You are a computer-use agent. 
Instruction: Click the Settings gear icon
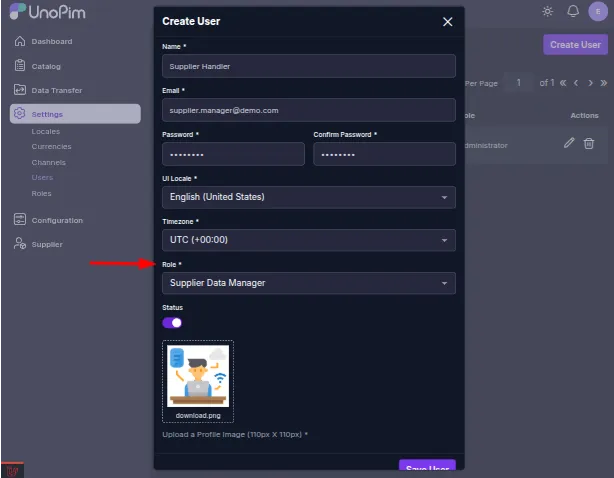(20, 114)
